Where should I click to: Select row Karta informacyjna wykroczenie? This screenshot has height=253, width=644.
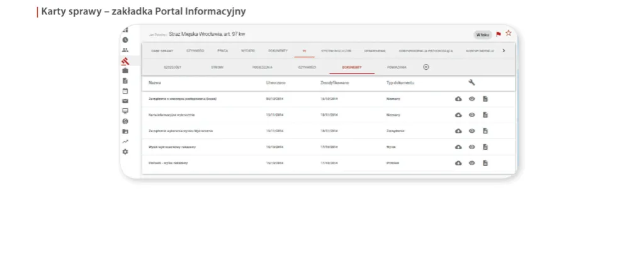click(328, 115)
